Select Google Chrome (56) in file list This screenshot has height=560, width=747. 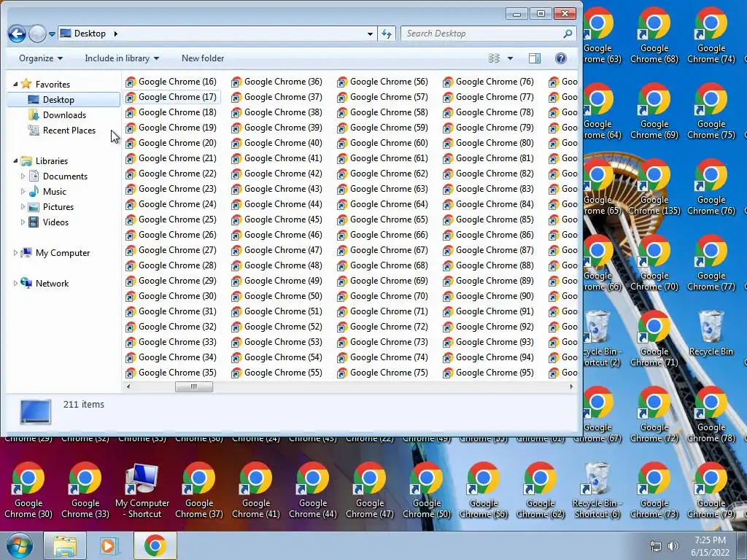point(382,82)
